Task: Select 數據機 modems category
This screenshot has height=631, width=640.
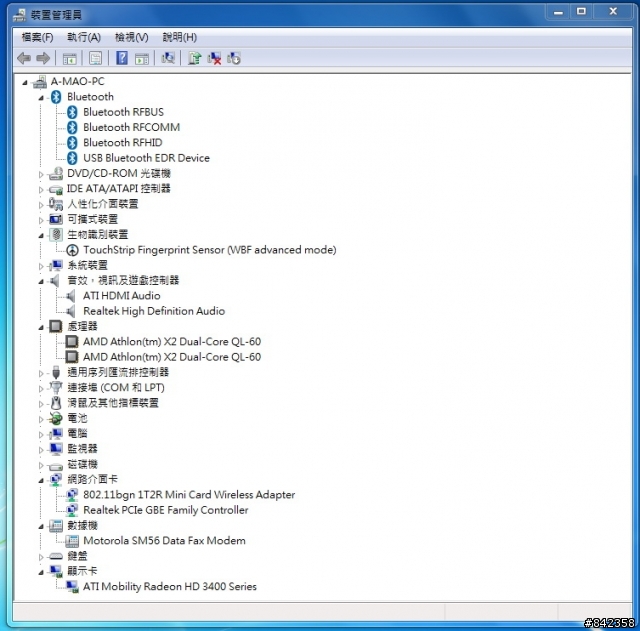Action: click(82, 525)
